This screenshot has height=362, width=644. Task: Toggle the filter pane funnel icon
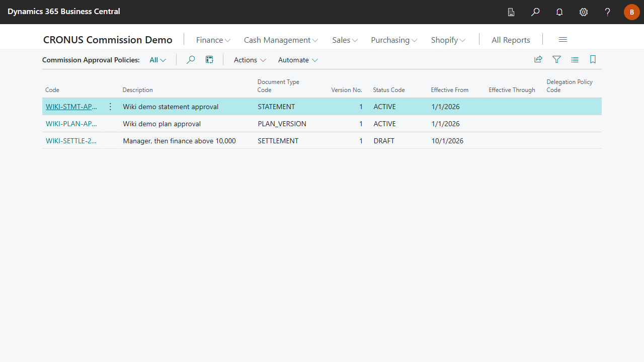click(x=556, y=59)
